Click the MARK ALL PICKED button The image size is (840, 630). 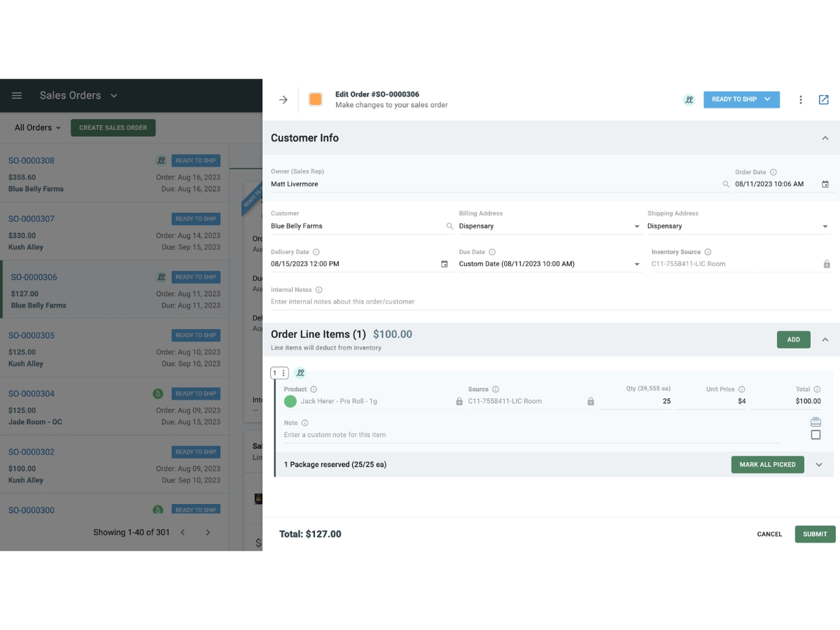coord(767,465)
